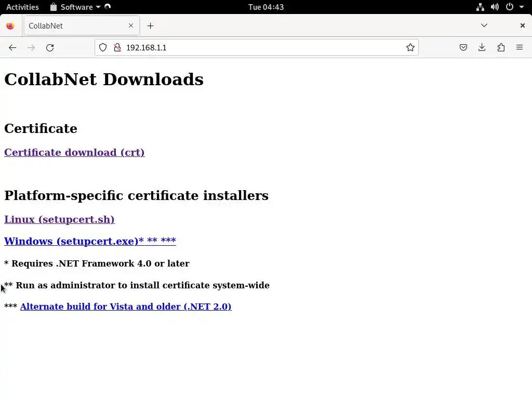The width and height of the screenshot is (532, 399).
Task: Click the network status icon
Action: (x=480, y=7)
